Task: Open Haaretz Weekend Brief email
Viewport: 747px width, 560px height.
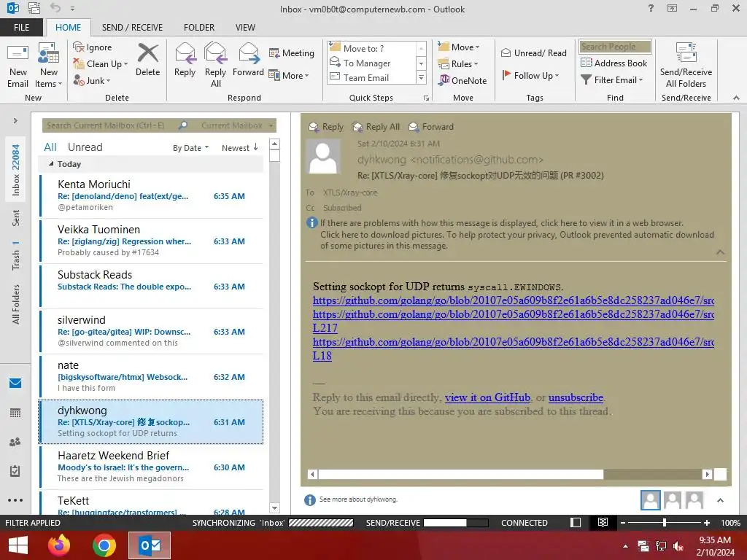Action: [151, 467]
